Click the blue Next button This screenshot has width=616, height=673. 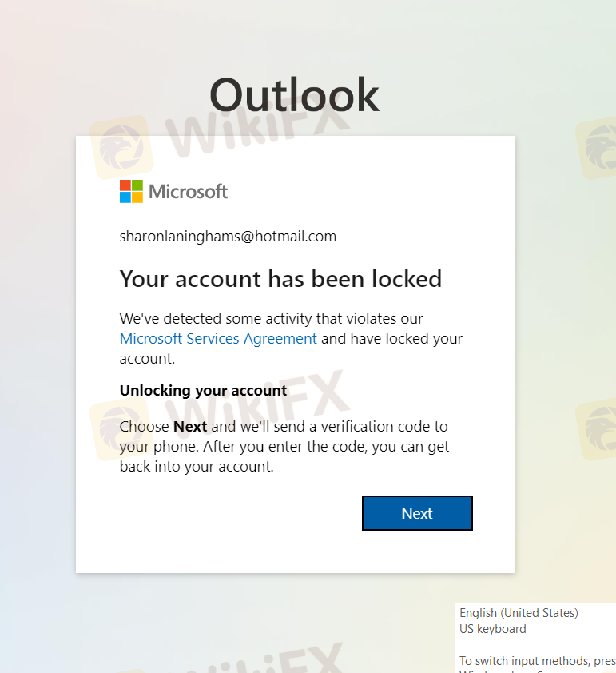coord(417,513)
